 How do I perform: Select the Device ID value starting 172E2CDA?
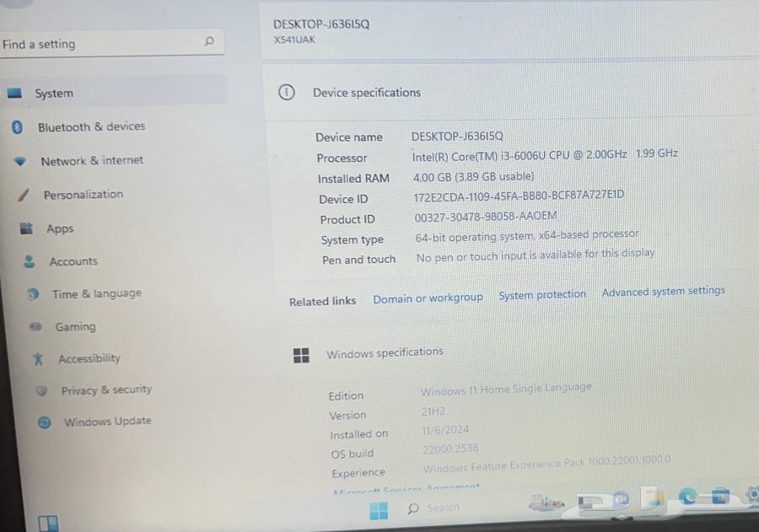click(x=519, y=196)
